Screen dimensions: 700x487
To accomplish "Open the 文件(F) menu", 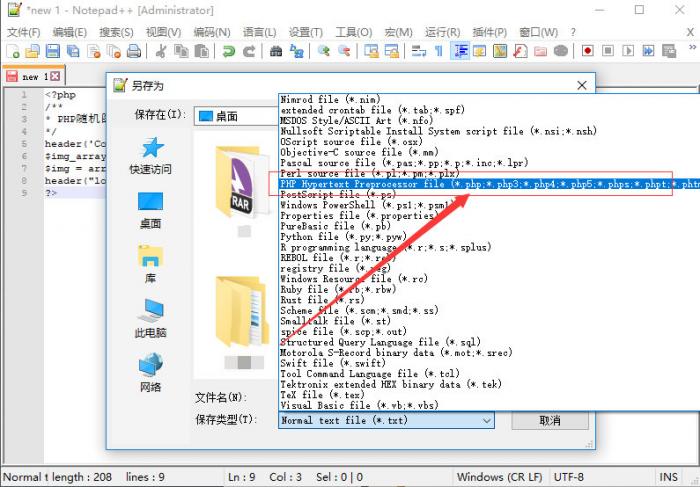I will (24, 32).
